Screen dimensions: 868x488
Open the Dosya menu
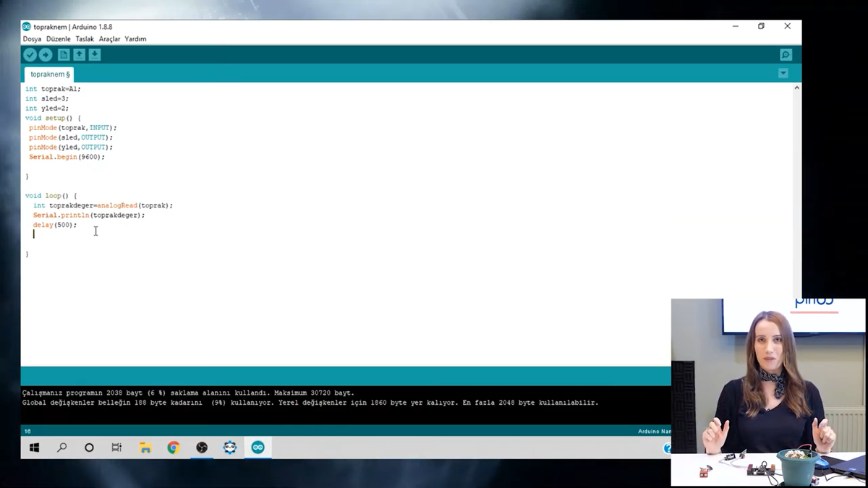[x=32, y=39]
